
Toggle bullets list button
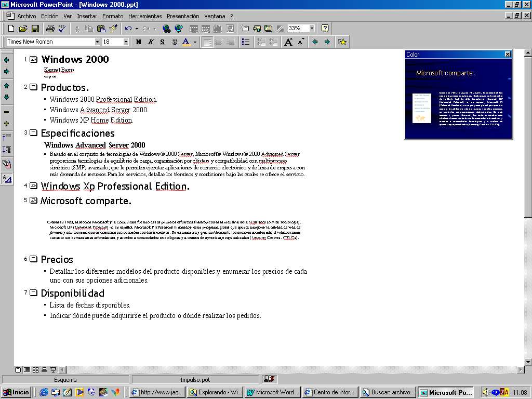pyautogui.click(x=246, y=42)
